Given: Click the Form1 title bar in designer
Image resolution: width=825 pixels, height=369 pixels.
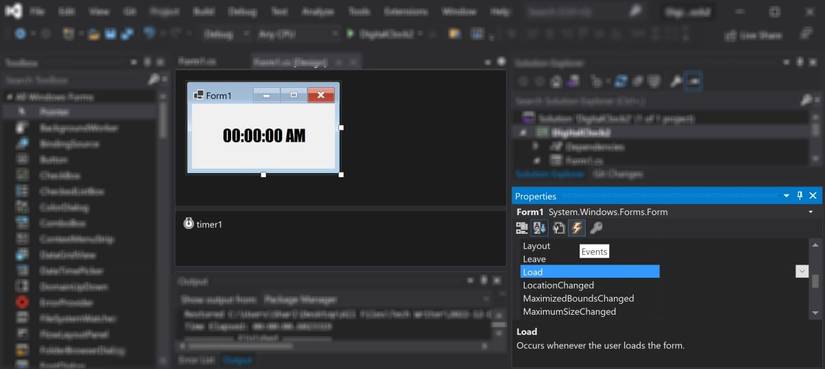Looking at the screenshot, I should click(x=263, y=95).
